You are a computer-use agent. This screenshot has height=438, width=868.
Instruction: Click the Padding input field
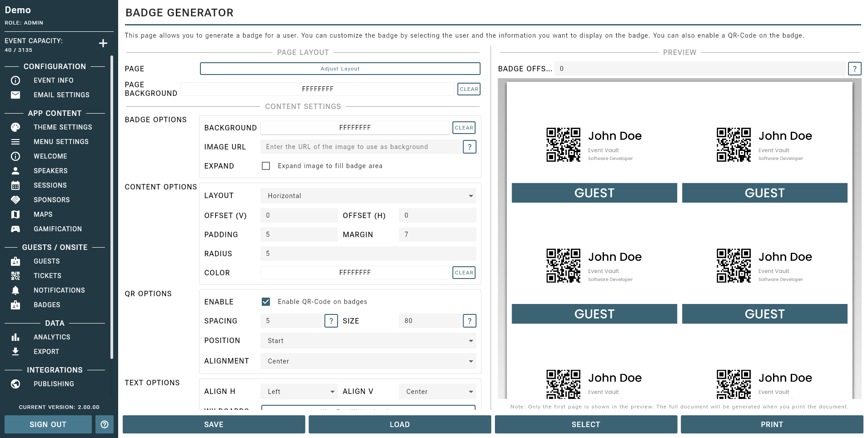tap(299, 234)
